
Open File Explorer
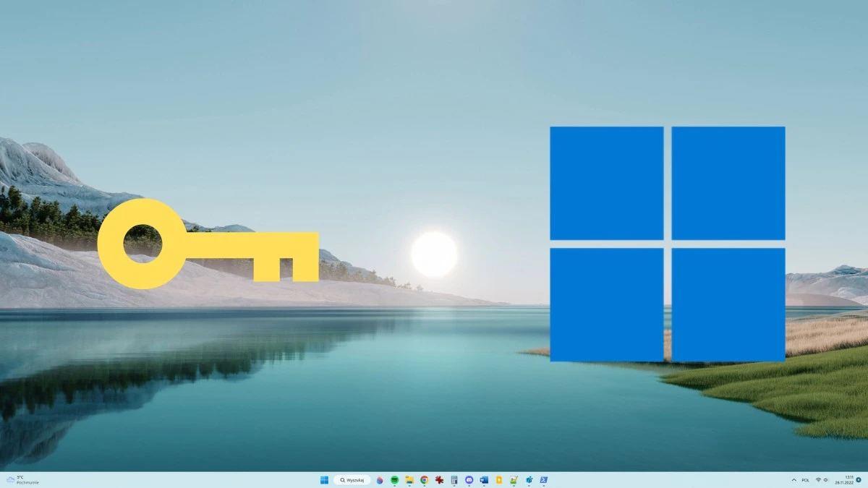409,479
